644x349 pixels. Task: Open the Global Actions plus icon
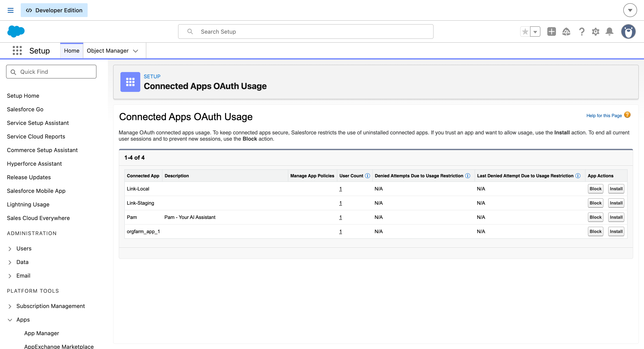551,31
